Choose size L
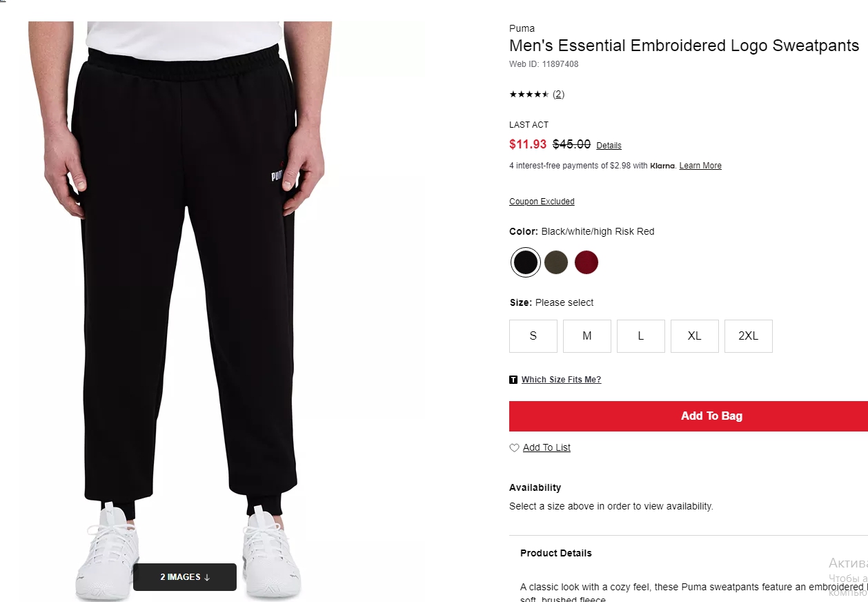 [641, 336]
